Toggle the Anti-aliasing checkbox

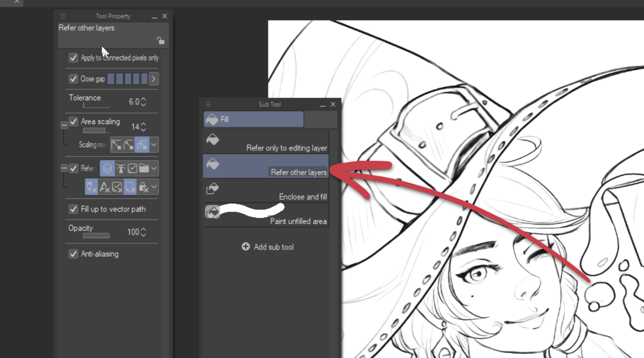tap(73, 254)
